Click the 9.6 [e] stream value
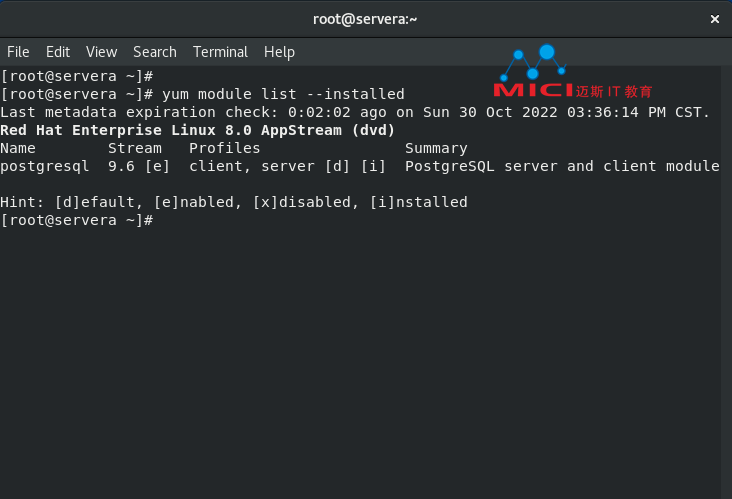This screenshot has width=732, height=499. [x=139, y=166]
